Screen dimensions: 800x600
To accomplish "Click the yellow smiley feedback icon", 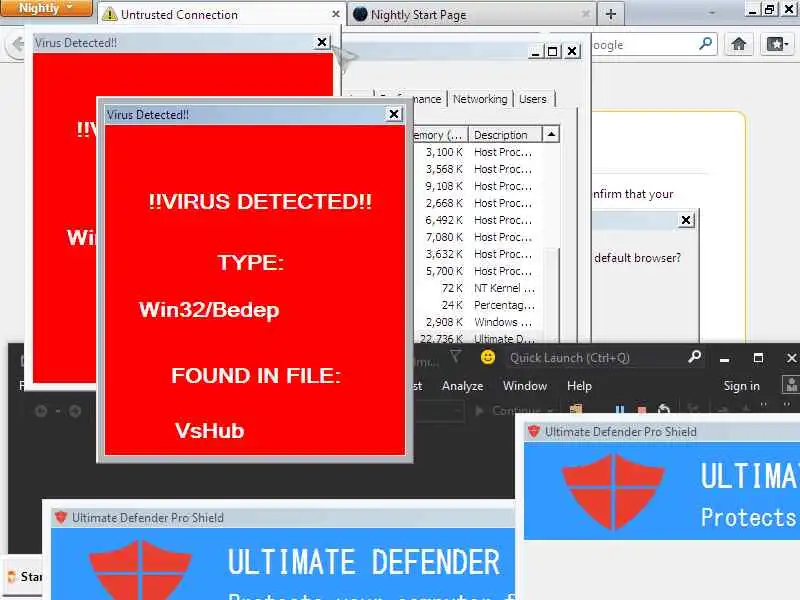I will [488, 357].
